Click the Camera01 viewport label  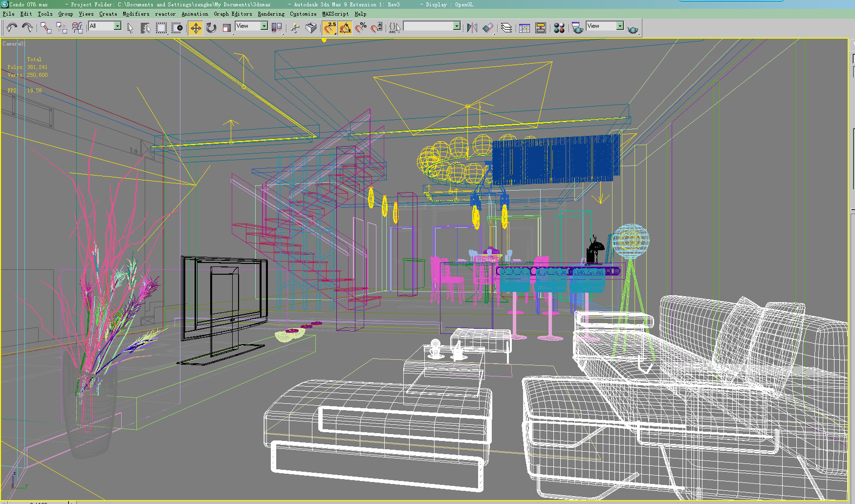(13, 44)
